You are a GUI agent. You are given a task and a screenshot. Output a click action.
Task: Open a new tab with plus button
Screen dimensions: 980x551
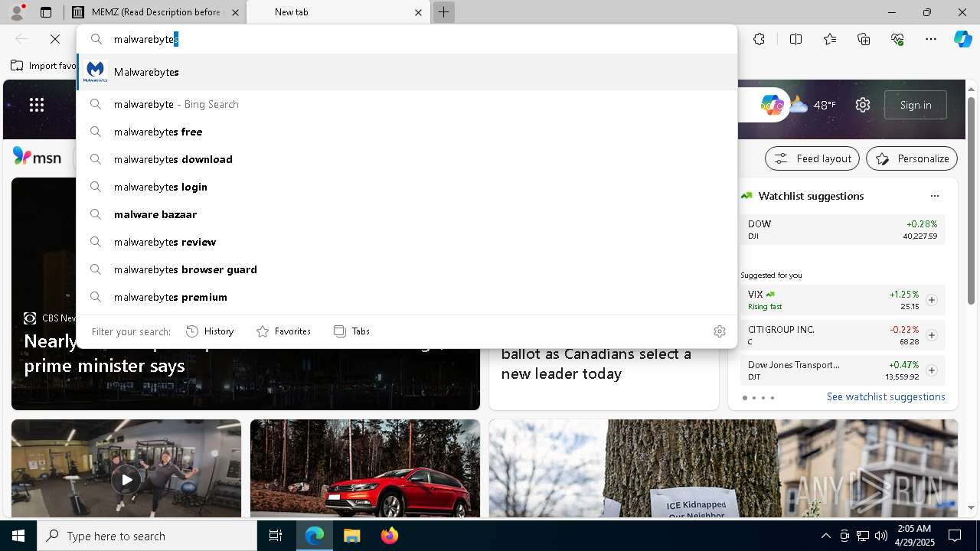click(443, 12)
